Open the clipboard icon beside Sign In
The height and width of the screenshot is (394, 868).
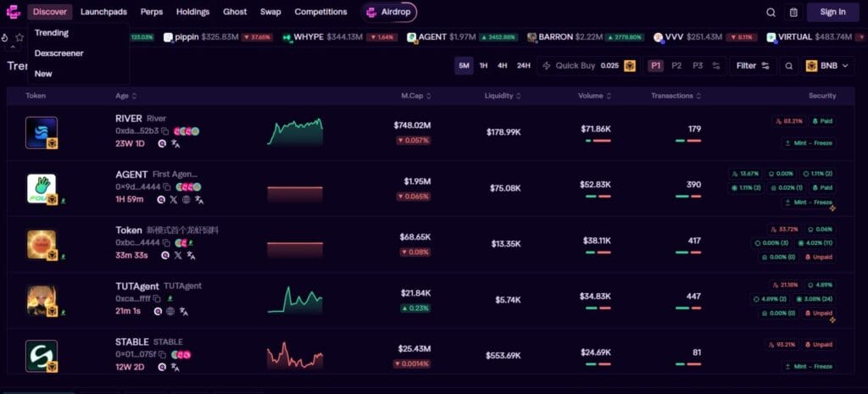click(793, 12)
